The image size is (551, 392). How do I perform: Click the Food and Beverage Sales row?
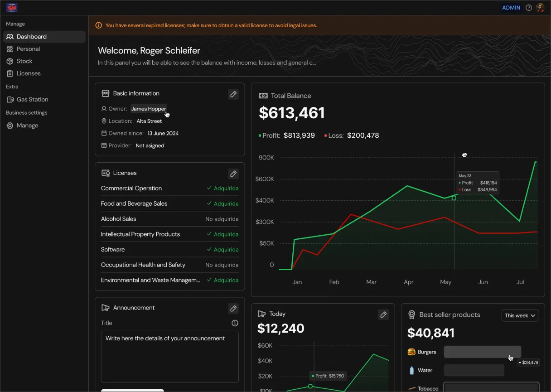click(x=169, y=203)
